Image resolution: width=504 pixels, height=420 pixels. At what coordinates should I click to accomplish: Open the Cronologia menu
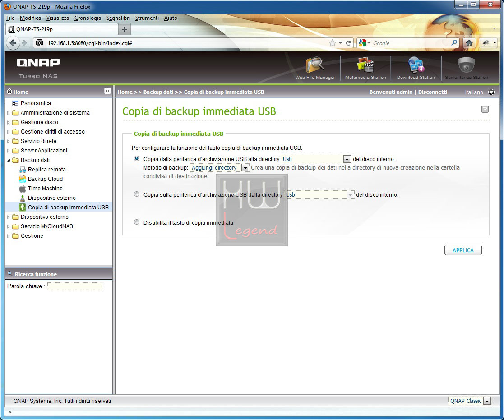pyautogui.click(x=88, y=18)
